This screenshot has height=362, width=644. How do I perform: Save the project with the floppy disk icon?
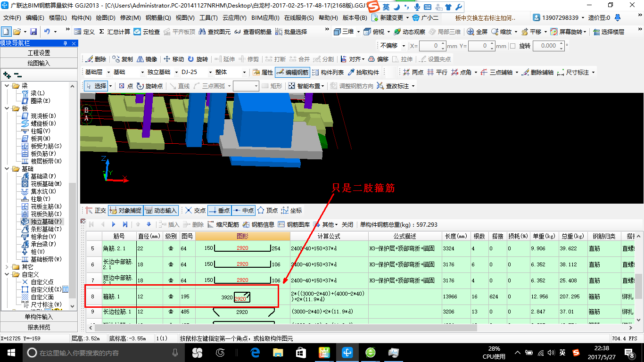coord(33,32)
